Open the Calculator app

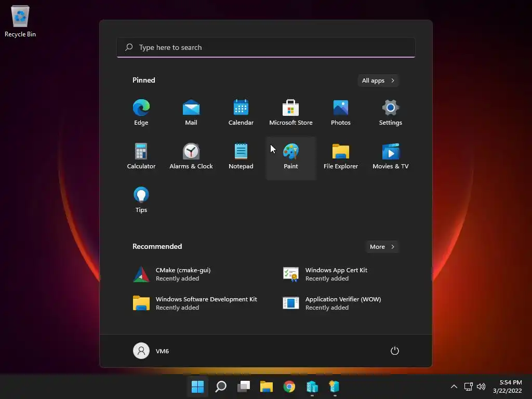(141, 156)
